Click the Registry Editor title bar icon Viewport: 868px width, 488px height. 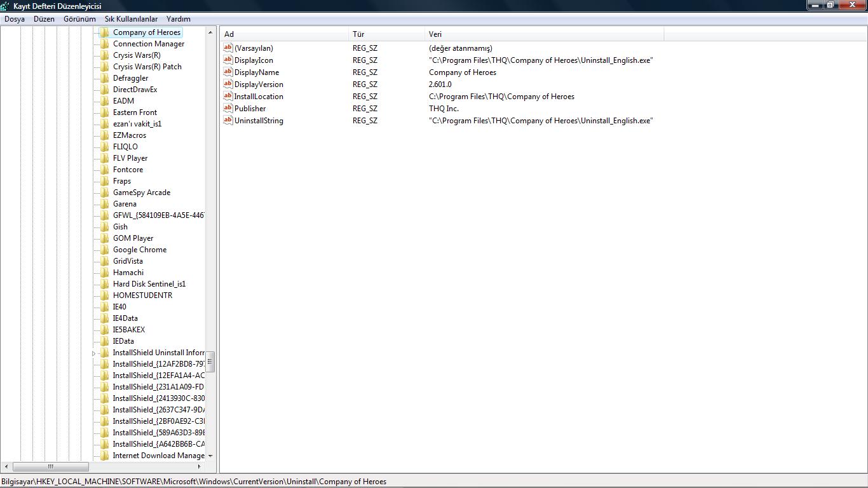pos(5,6)
